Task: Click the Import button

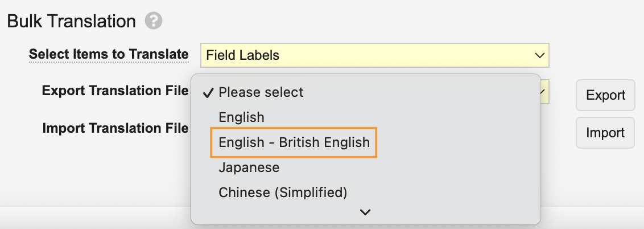Action: pos(605,133)
